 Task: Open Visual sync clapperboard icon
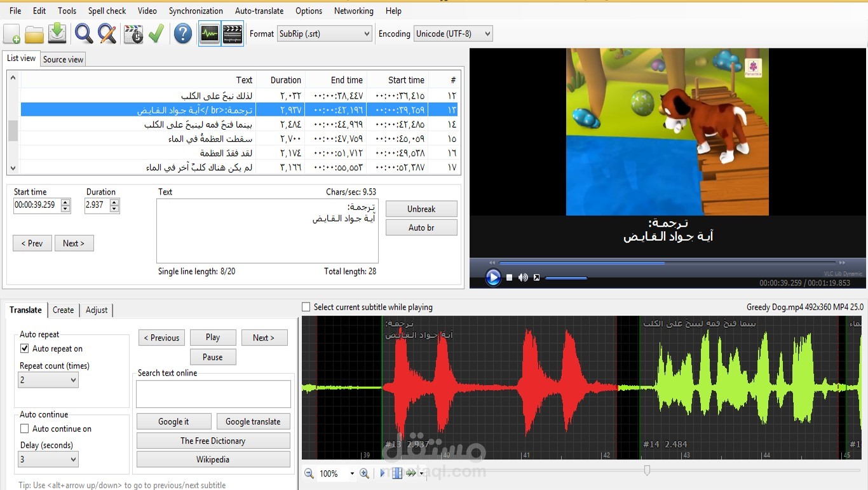pyautogui.click(x=133, y=34)
